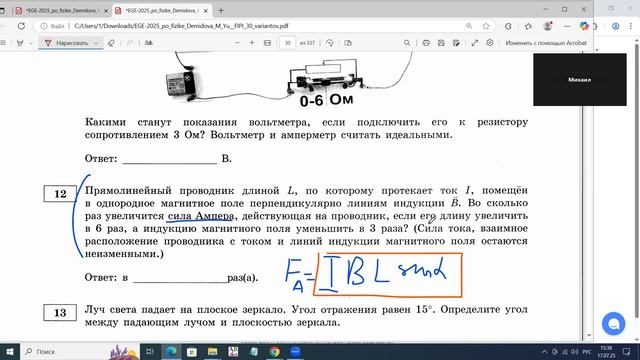
Task: Click the Михаил participant video tile
Action: tap(580, 80)
